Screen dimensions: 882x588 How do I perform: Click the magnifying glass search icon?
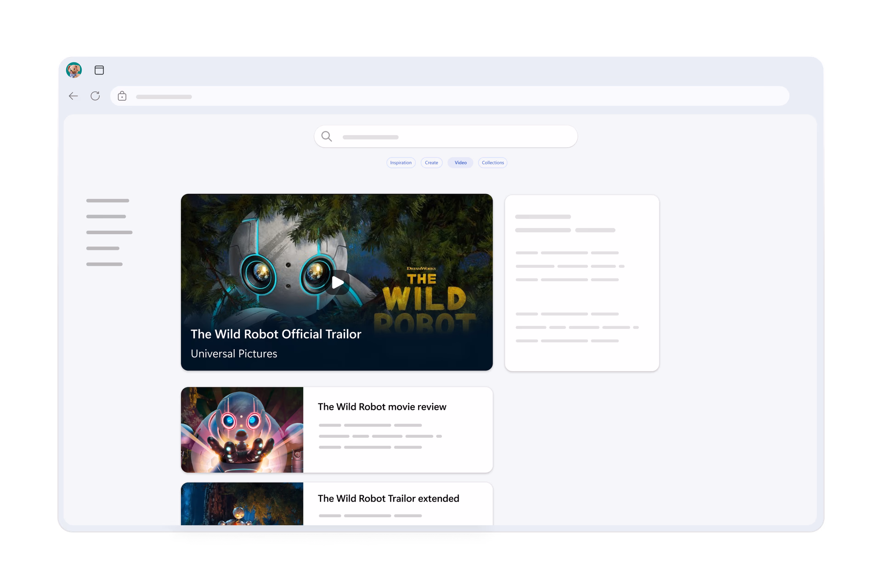327,136
